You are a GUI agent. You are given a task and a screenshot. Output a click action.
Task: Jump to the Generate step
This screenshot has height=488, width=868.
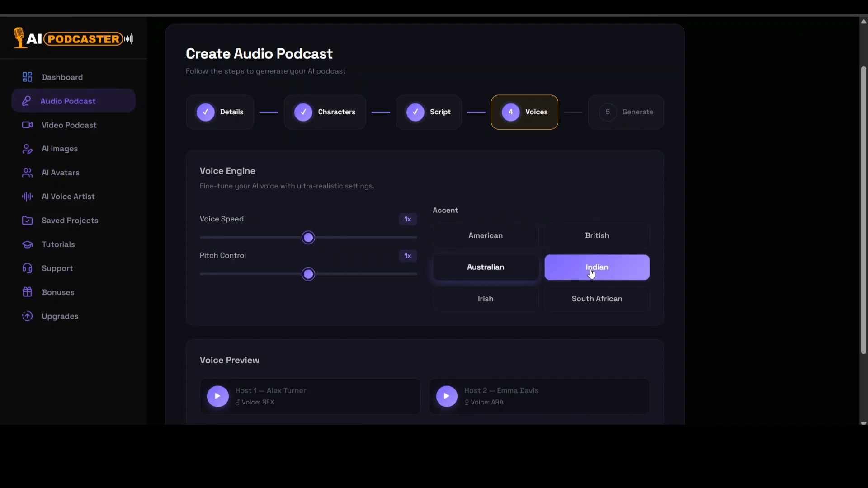(626, 112)
